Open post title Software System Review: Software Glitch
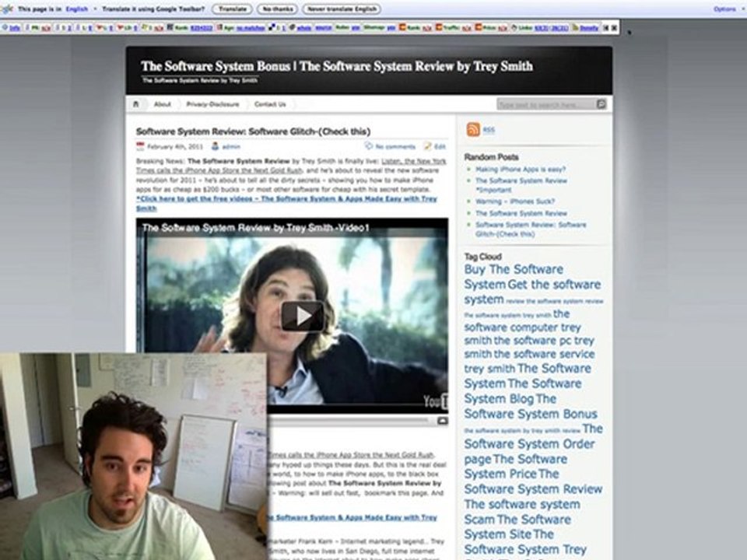Viewport: 747px width, 560px height. pyautogui.click(x=253, y=131)
